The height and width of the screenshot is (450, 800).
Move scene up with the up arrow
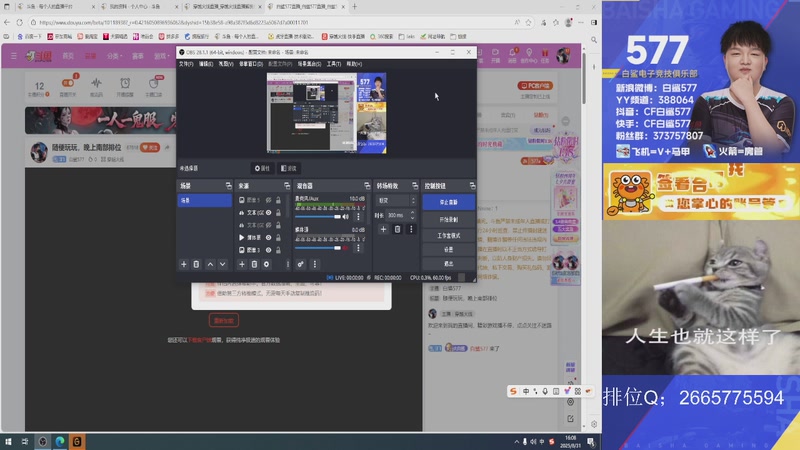[210, 264]
